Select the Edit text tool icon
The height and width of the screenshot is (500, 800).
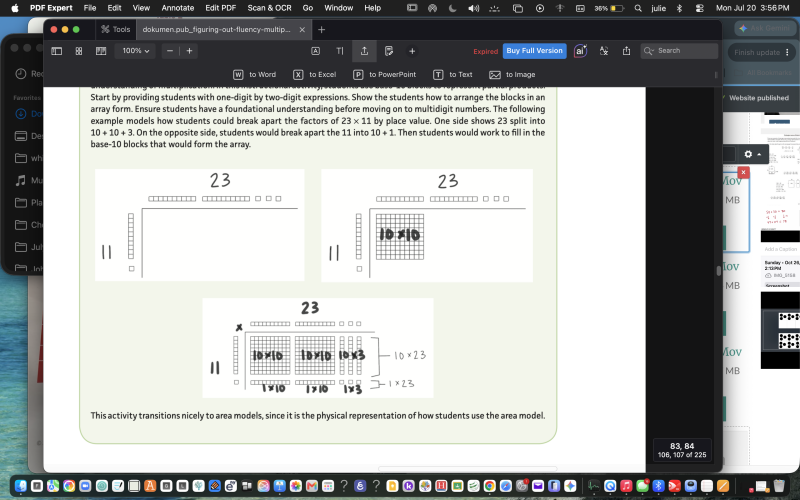click(x=340, y=51)
